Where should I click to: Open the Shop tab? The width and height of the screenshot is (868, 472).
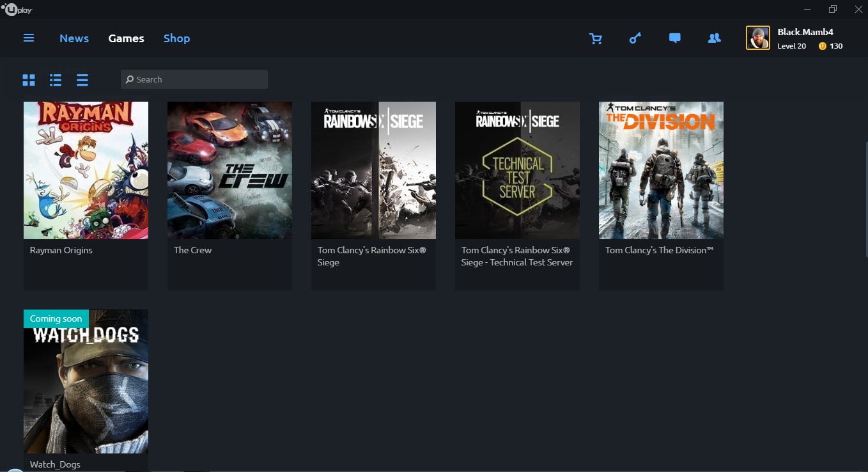click(176, 38)
